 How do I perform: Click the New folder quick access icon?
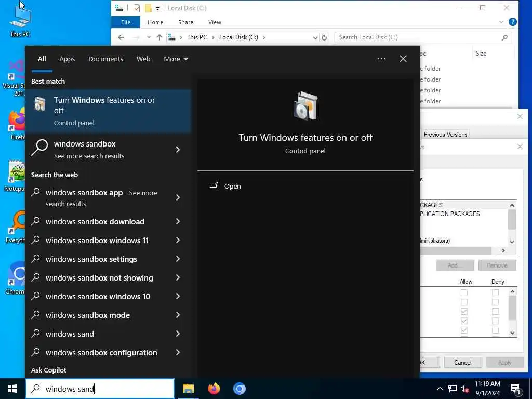click(x=148, y=8)
